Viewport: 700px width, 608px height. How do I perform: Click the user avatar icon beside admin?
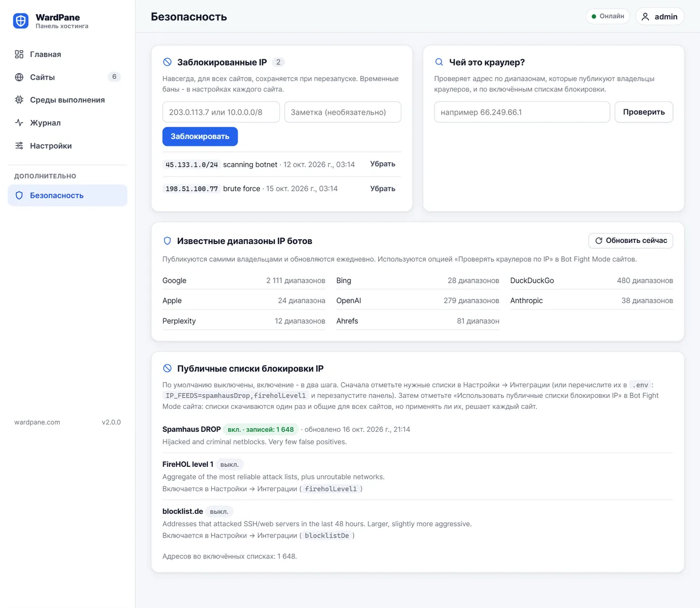[x=646, y=17]
